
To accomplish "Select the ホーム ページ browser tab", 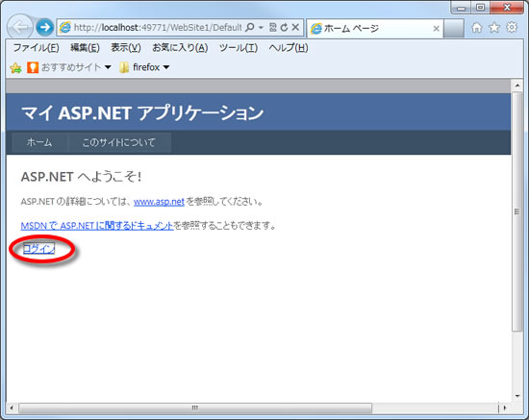I will point(374,28).
